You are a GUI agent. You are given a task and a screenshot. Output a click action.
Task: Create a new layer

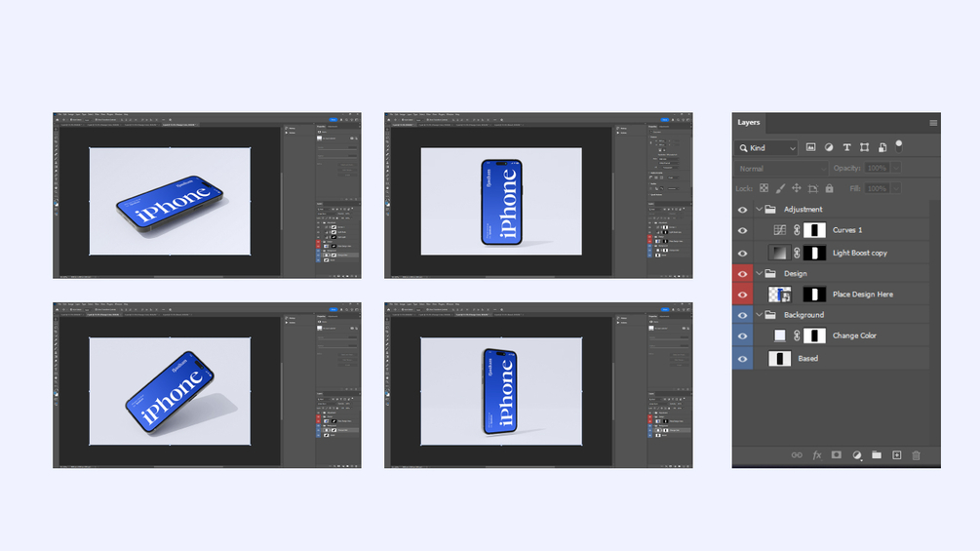click(897, 455)
